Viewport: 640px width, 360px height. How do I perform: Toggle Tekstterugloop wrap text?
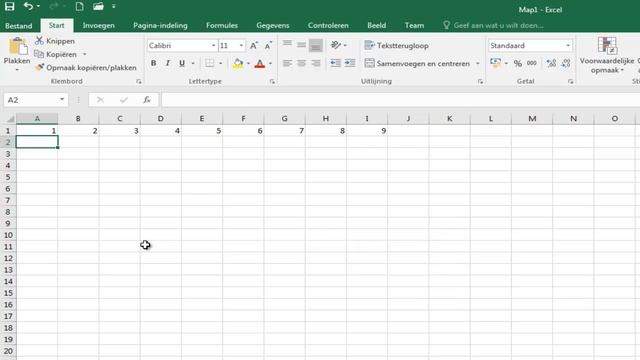click(x=396, y=45)
